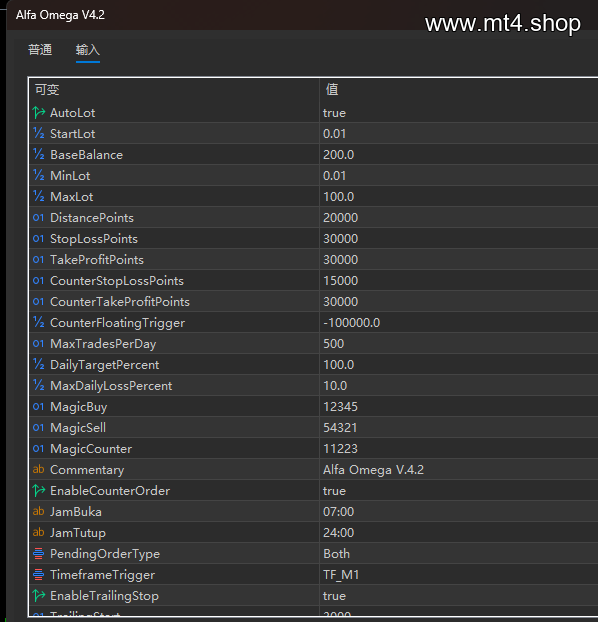Edit the BaseBalance value 200.0

[x=459, y=154]
